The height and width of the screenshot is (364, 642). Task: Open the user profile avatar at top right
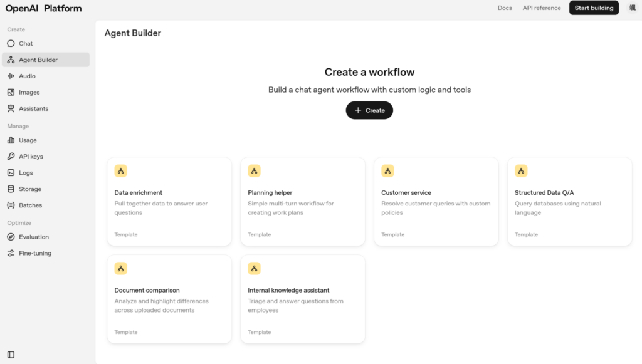tap(632, 8)
